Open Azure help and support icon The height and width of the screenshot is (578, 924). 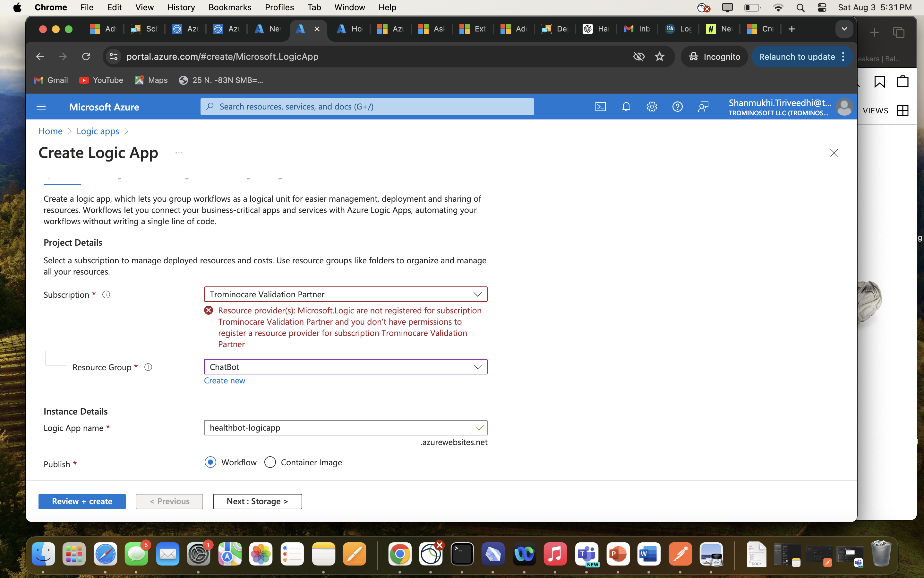pyautogui.click(x=677, y=107)
